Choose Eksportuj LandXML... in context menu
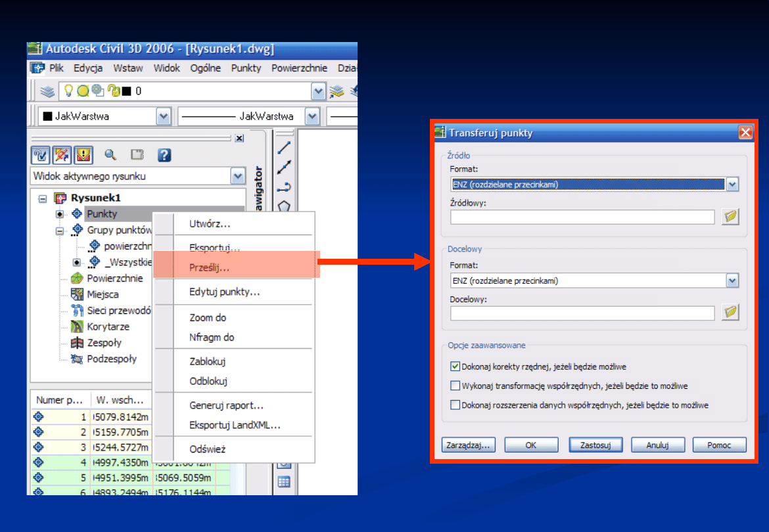The width and height of the screenshot is (769, 532). click(x=235, y=425)
